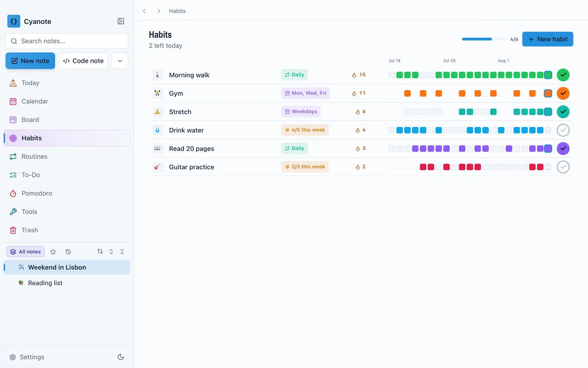Click the Daily badge on Read 20 pages
This screenshot has height=368, width=588.
coord(294,149)
